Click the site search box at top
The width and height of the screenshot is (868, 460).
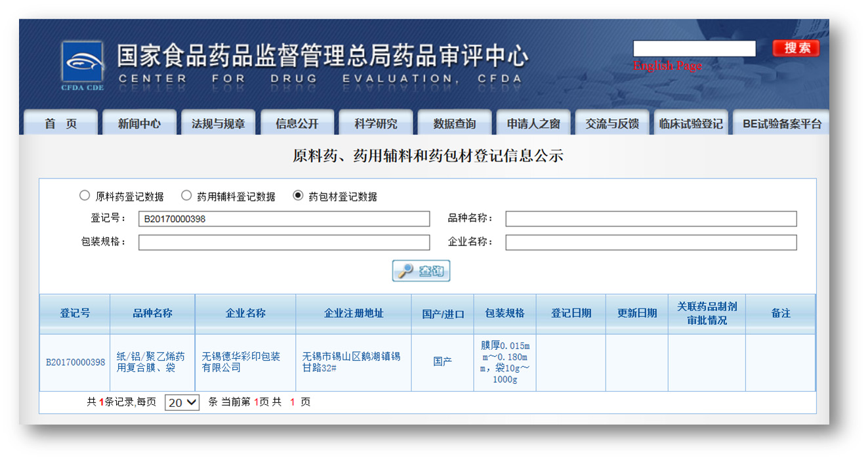coord(694,49)
